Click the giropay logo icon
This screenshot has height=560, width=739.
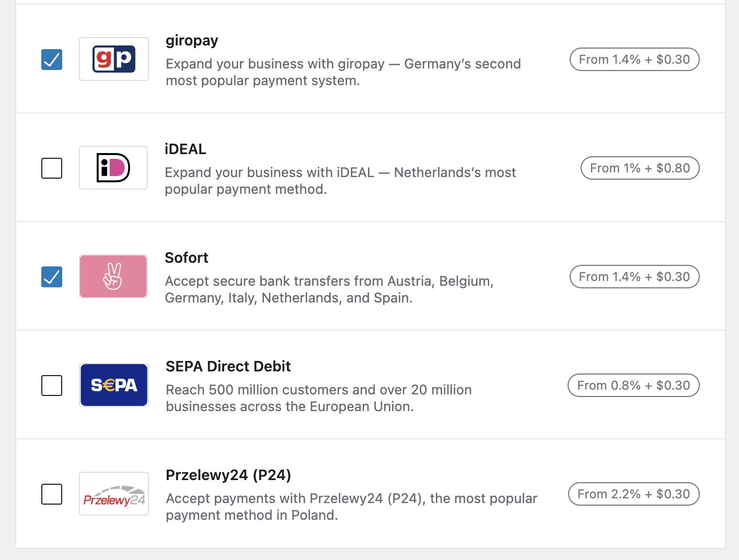click(114, 59)
